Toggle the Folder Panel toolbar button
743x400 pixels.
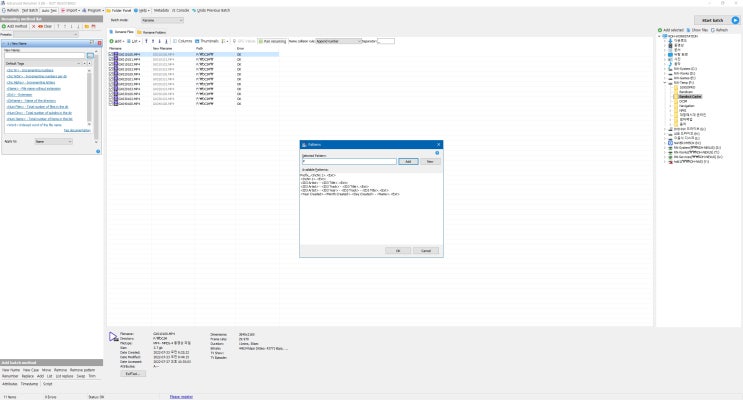[119, 10]
